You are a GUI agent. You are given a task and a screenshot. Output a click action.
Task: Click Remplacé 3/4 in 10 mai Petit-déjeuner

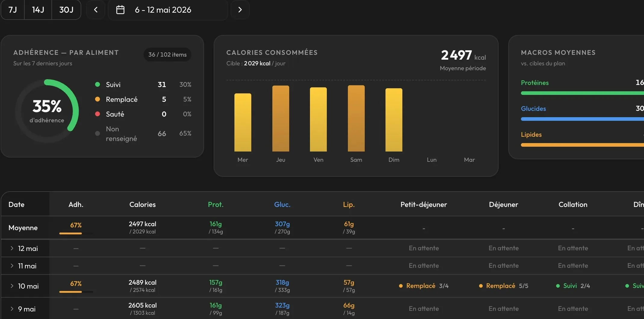(x=424, y=286)
